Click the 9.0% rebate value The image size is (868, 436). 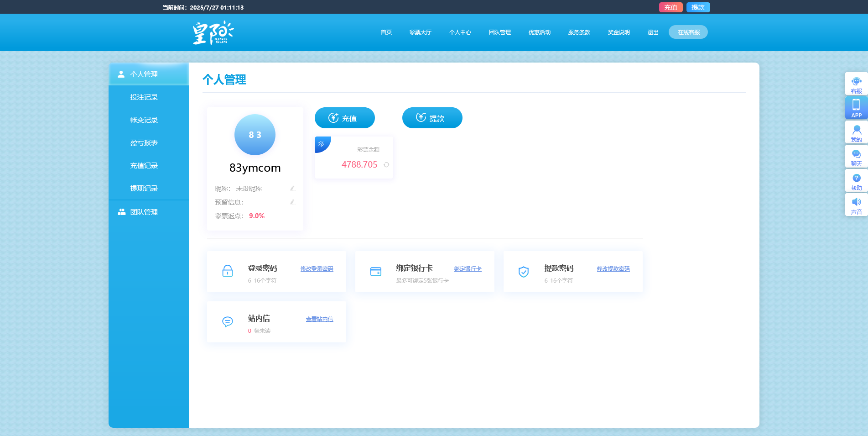[257, 216]
